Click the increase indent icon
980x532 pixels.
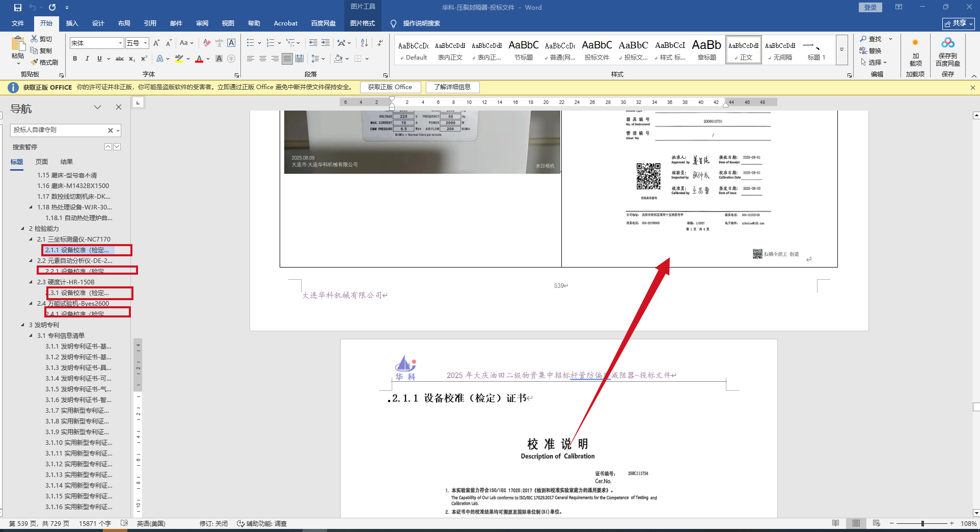[x=325, y=43]
